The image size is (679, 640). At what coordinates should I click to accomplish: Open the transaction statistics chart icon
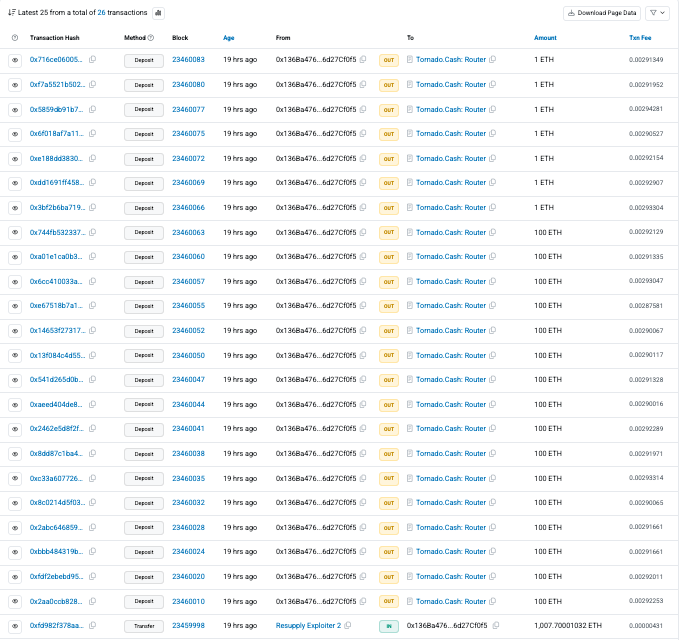[158, 13]
